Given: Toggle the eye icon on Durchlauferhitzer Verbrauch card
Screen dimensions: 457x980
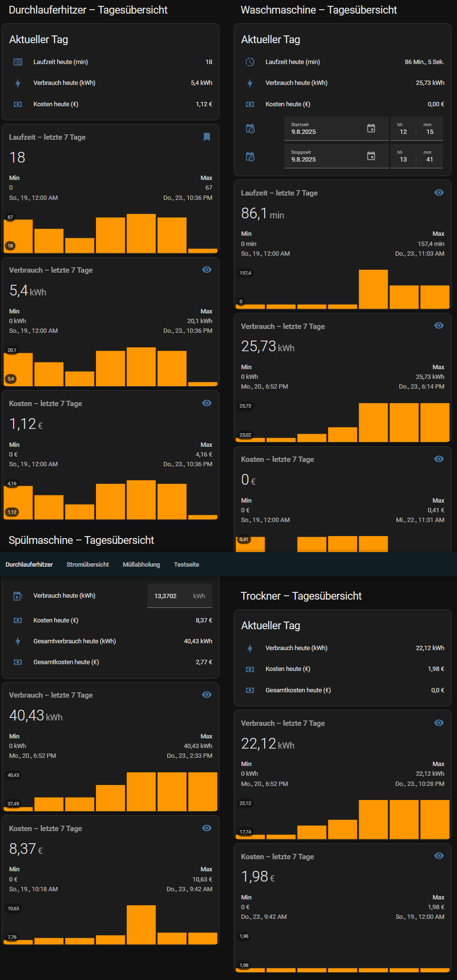Looking at the screenshot, I should [206, 270].
